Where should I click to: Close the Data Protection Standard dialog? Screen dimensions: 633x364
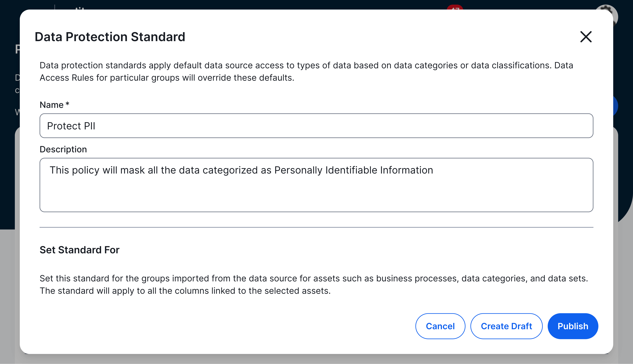point(586,37)
